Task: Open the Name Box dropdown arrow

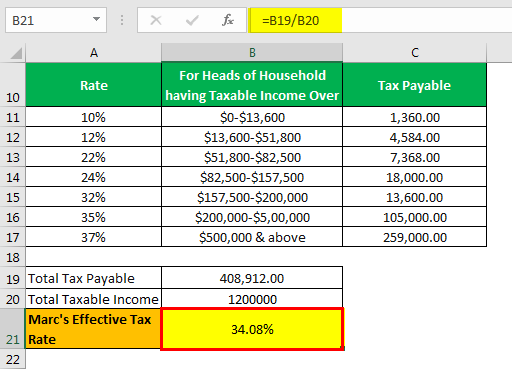Action: 96,19
